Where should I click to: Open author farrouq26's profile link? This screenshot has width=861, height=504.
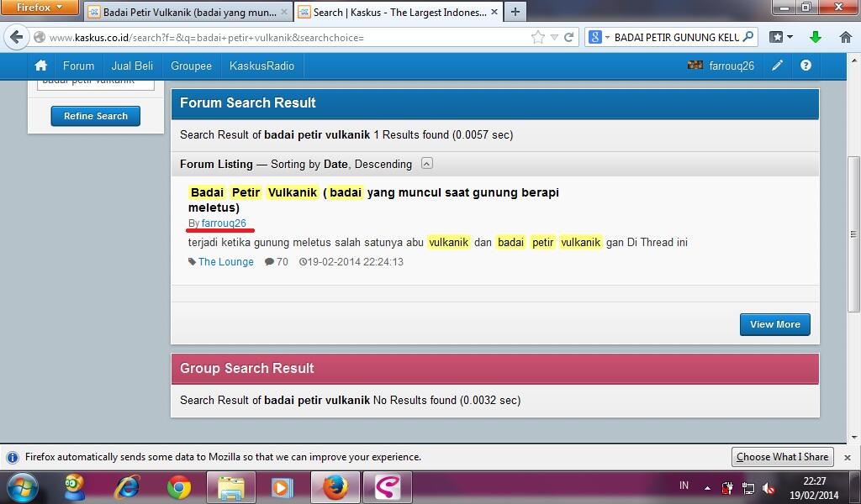pos(224,223)
